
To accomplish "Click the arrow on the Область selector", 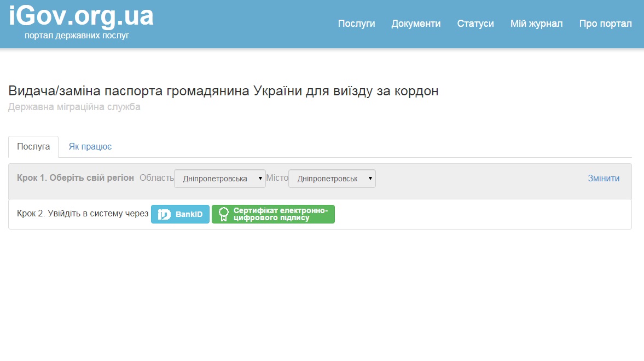I will (260, 179).
